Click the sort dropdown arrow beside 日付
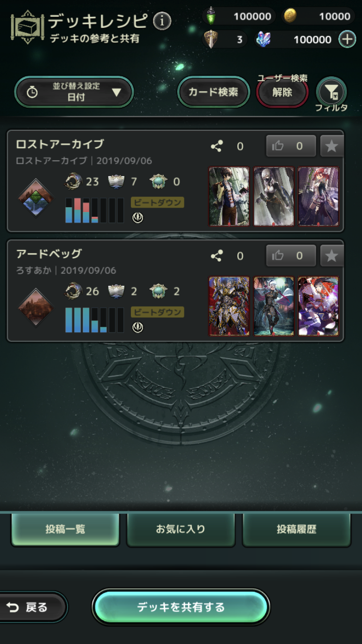The image size is (362, 644). pyautogui.click(x=116, y=92)
